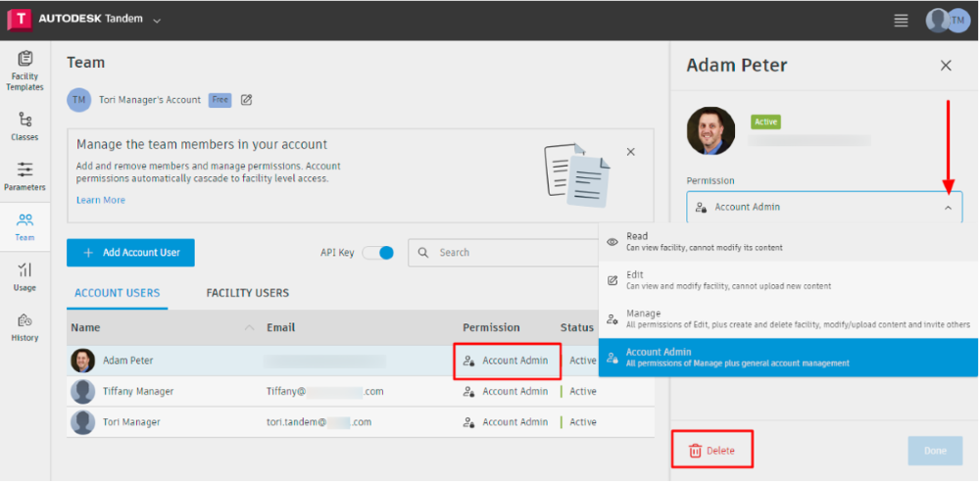Image resolution: width=980 pixels, height=482 pixels.
Task: Choose the Account Admin permission option
Action: 789,358
